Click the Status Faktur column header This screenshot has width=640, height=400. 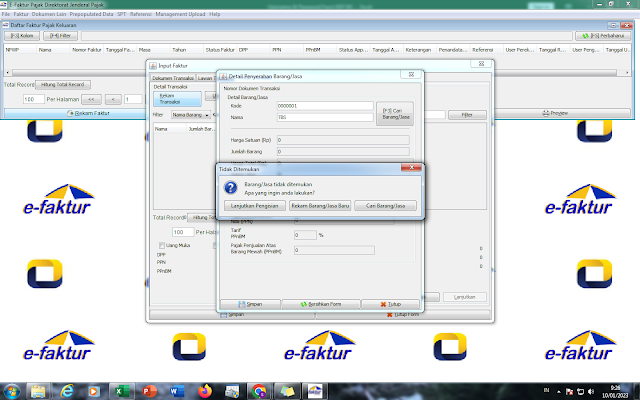click(220, 50)
